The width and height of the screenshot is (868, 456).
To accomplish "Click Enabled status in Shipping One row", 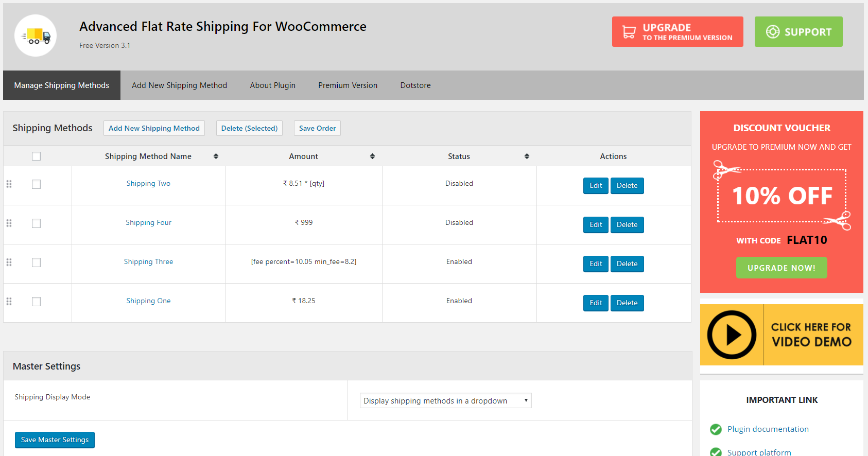I will pos(459,301).
